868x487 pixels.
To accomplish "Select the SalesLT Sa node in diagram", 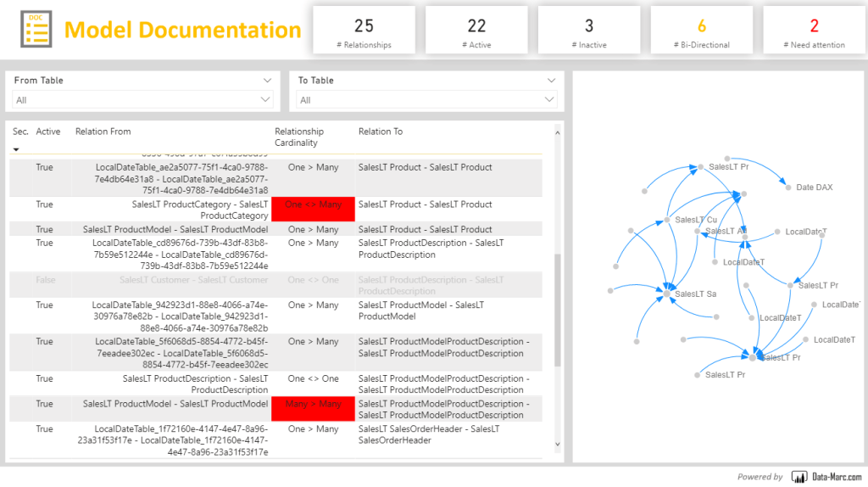I will click(667, 294).
